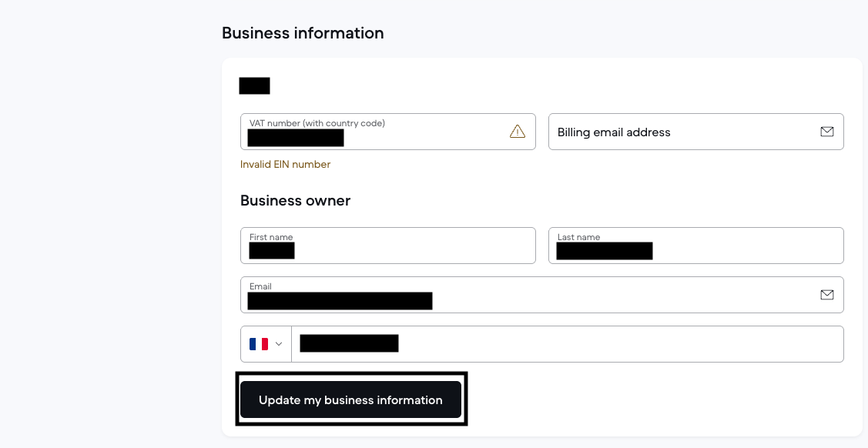Click the French flag icon
The image size is (868, 448).
pos(259,344)
